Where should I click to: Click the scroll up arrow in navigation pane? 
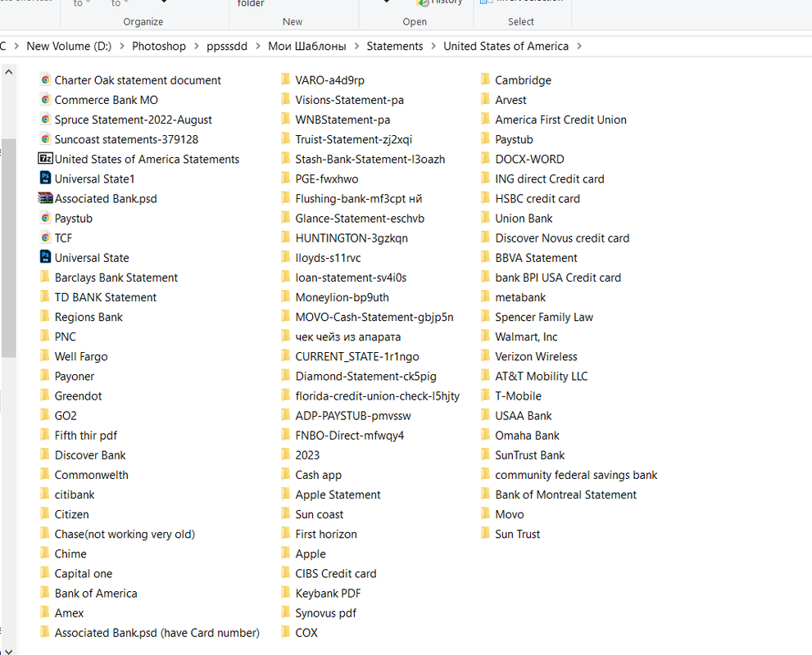point(8,72)
